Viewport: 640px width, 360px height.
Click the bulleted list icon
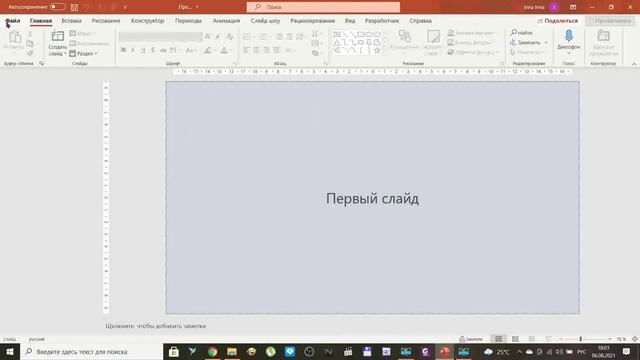246,37
